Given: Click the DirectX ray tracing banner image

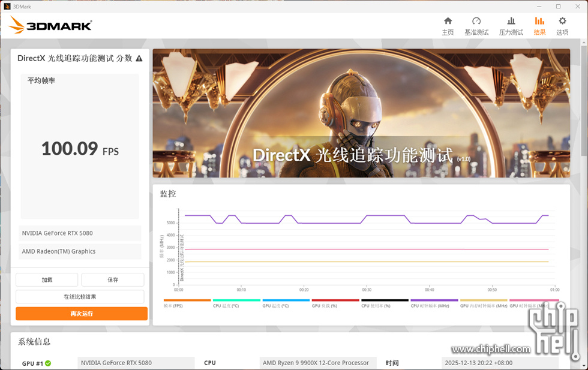Looking at the screenshot, I should tap(361, 113).
